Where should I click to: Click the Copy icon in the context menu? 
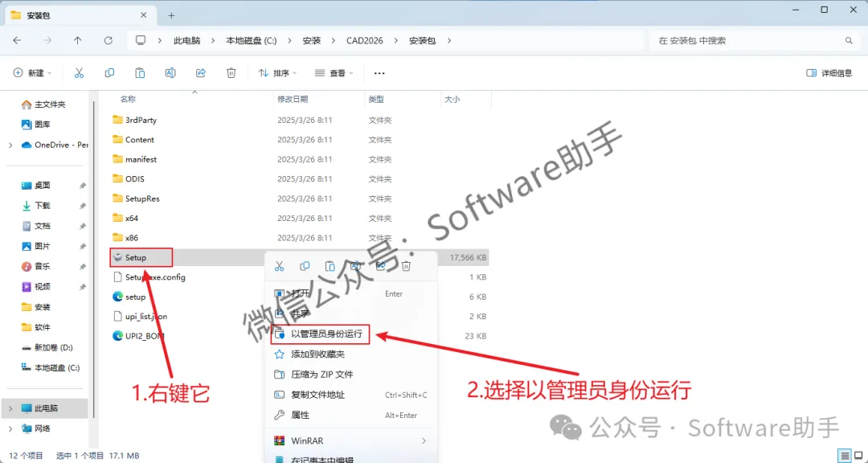tap(305, 266)
